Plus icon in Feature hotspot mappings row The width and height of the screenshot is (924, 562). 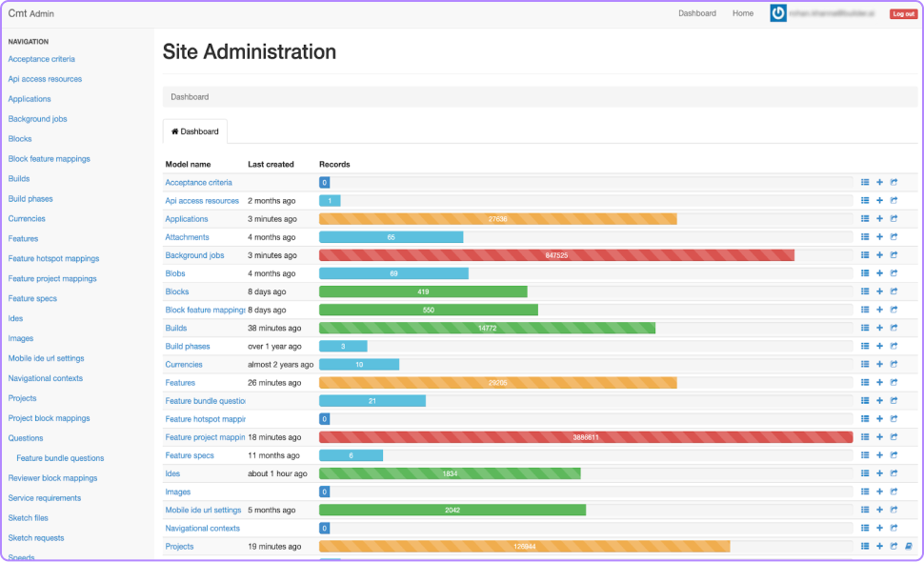click(x=879, y=419)
